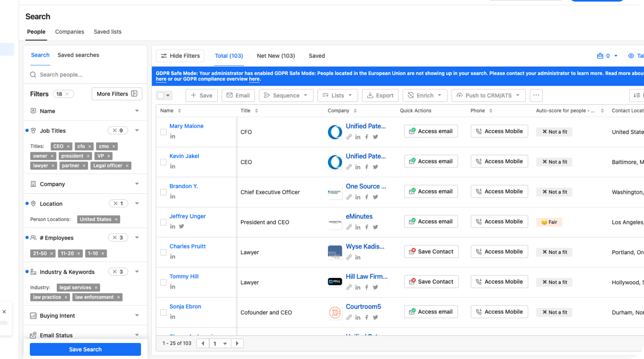The image size is (644, 359).
Task: Open the more actions ellipsis menu
Action: click(536, 95)
